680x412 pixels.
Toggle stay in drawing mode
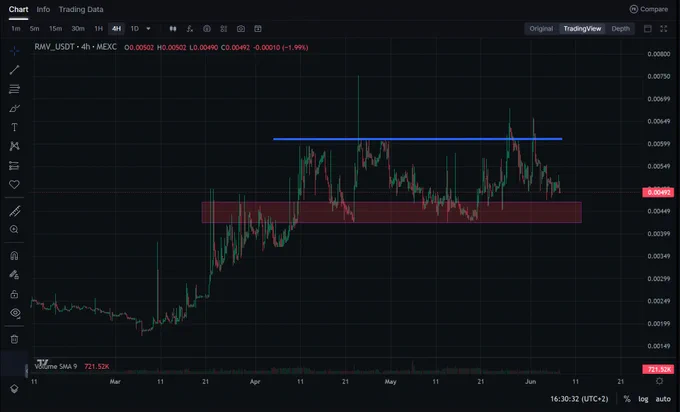[14, 275]
